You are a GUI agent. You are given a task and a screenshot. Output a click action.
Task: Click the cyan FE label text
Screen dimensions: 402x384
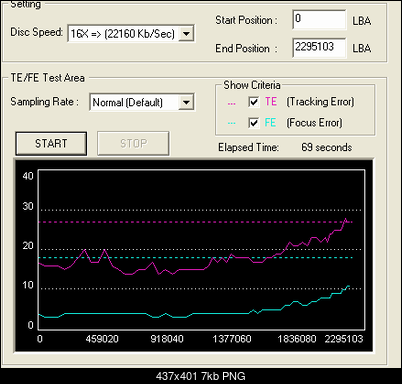point(270,123)
